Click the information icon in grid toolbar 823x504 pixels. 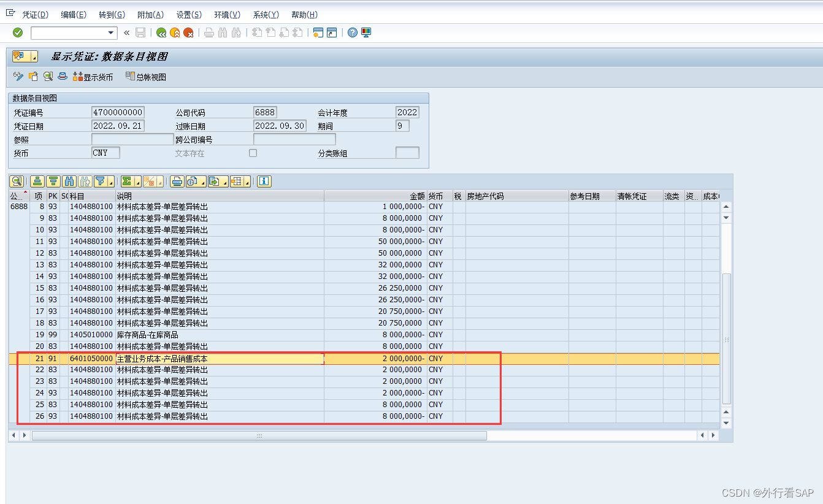pos(264,181)
